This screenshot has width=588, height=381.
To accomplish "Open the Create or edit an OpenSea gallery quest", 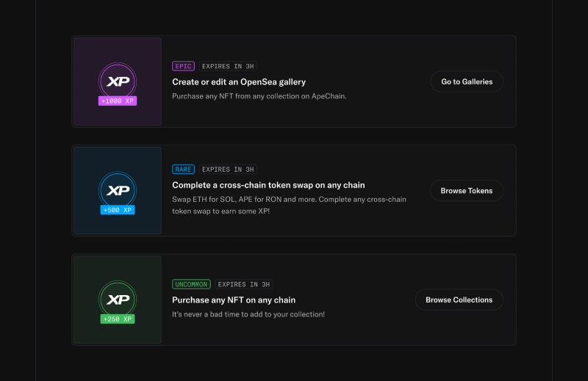I will 239,82.
